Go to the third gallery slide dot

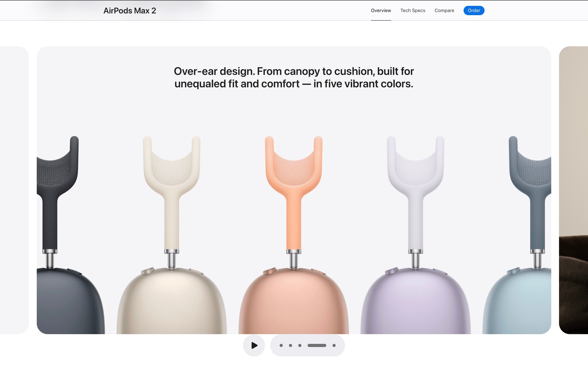pyautogui.click(x=300, y=345)
